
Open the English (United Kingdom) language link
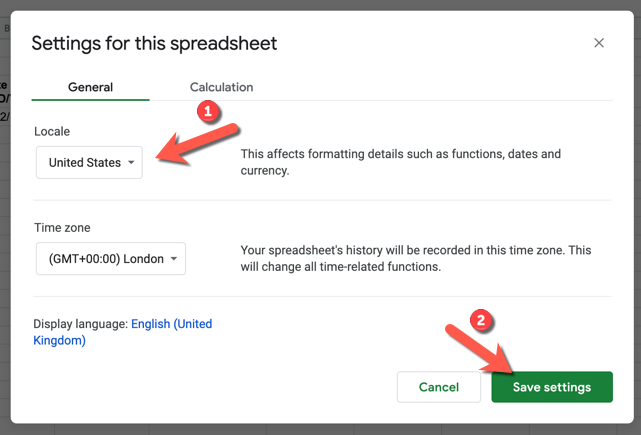pyautogui.click(x=171, y=324)
